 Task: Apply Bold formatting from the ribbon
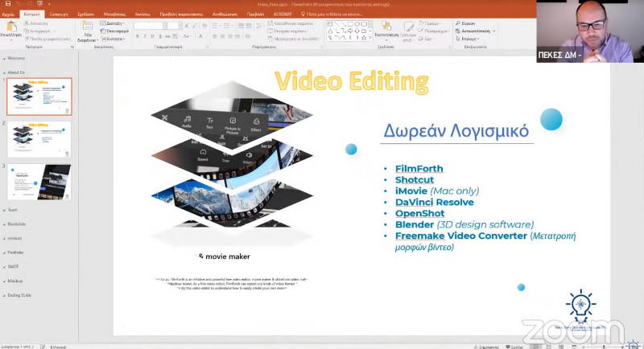tap(137, 37)
